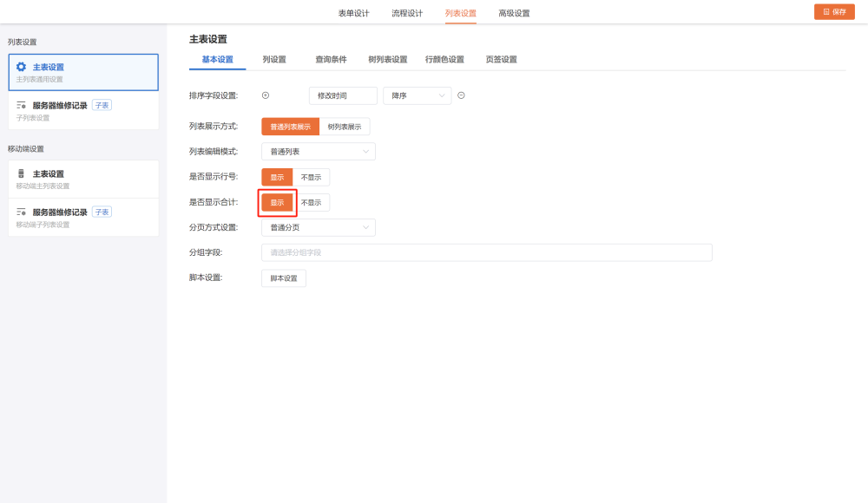The width and height of the screenshot is (868, 503).
Task: Enable 显示 for 是否显示合计
Action: (x=277, y=202)
